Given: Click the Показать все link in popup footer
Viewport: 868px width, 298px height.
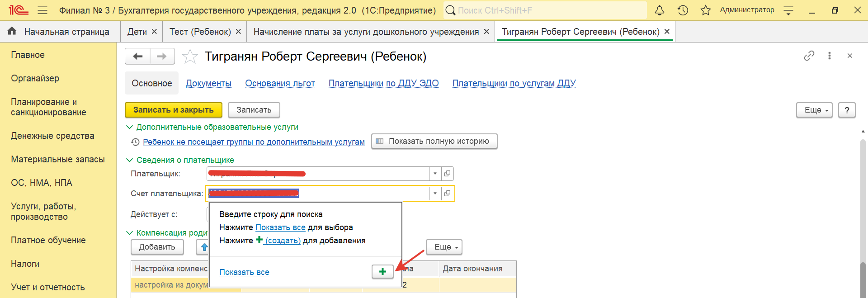Looking at the screenshot, I should 244,272.
